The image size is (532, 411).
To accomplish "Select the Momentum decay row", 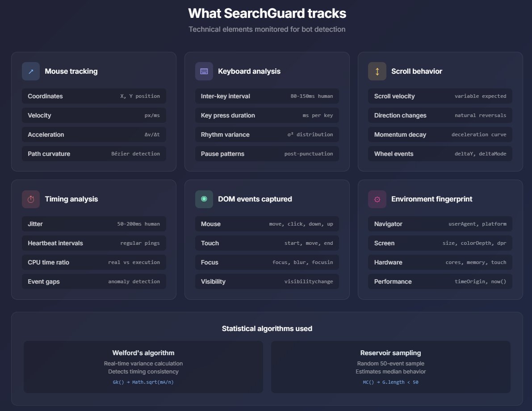I will (440, 135).
